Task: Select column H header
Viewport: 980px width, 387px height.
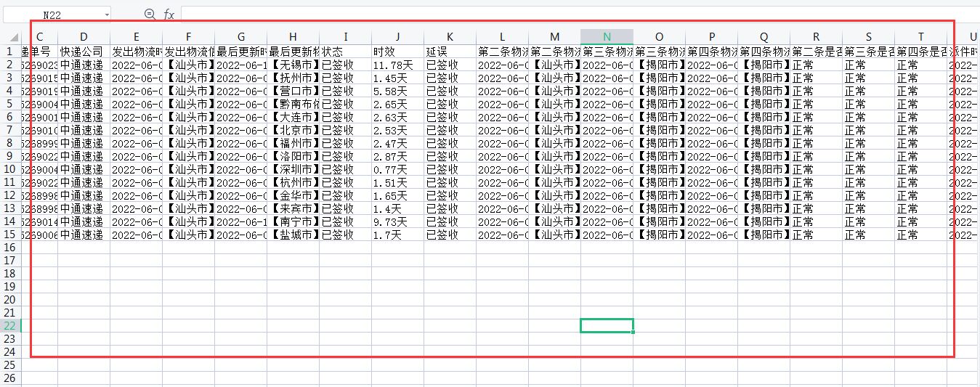Action: pos(293,37)
